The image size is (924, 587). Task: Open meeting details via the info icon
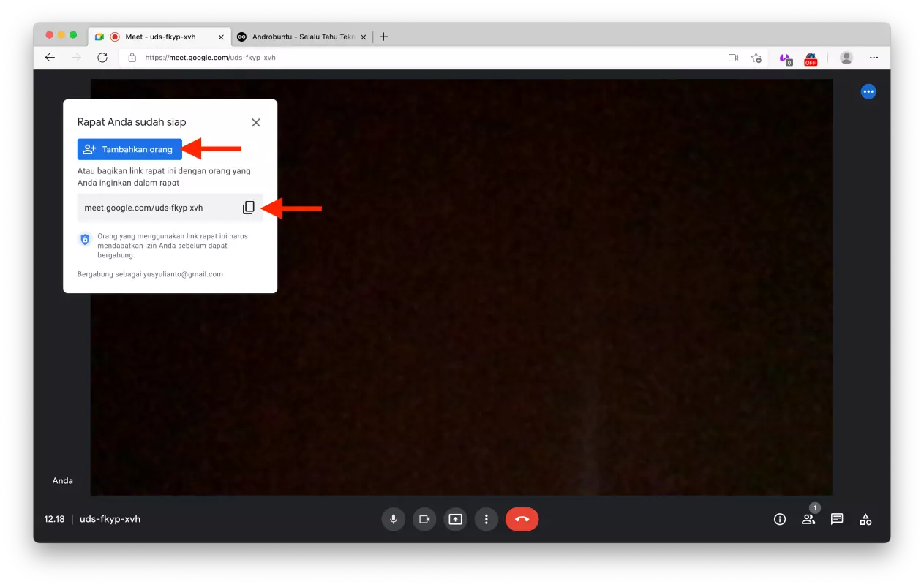click(779, 519)
